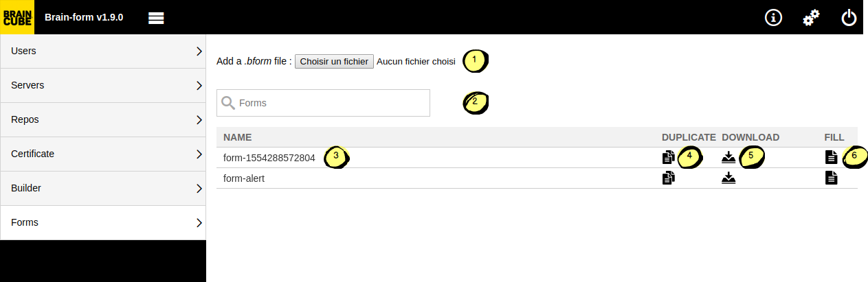Click the power logout icon
The height and width of the screenshot is (282, 868).
coord(849,18)
